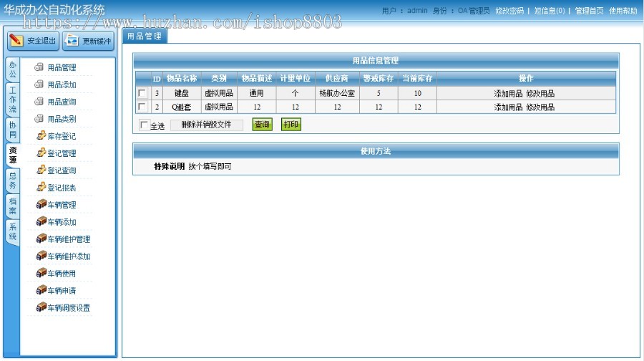
Task: Click the 警戒库存 column header
Action: click(x=379, y=78)
